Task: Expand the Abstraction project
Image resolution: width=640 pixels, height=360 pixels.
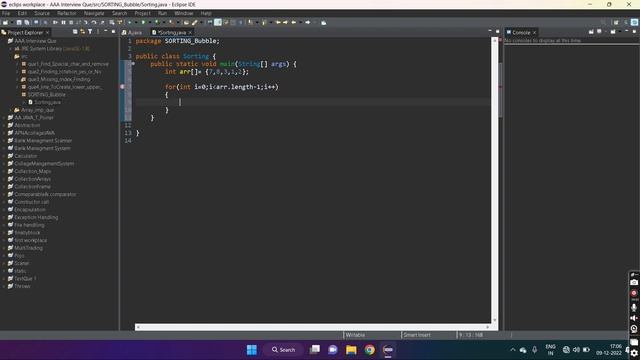Action: (4, 125)
